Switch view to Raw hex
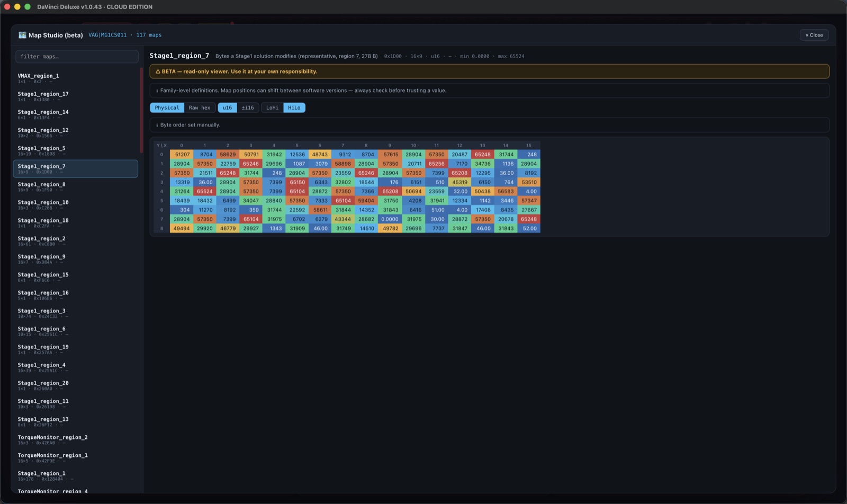 point(200,107)
